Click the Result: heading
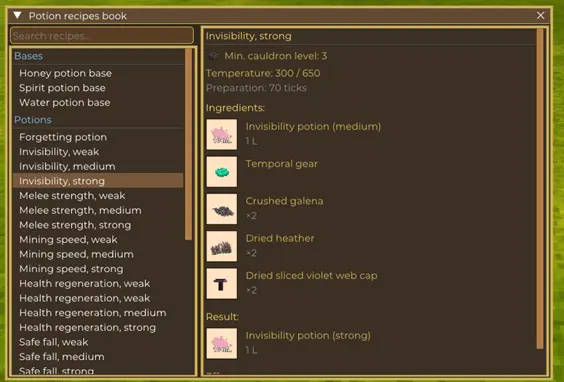This screenshot has width=564, height=382. (222, 317)
